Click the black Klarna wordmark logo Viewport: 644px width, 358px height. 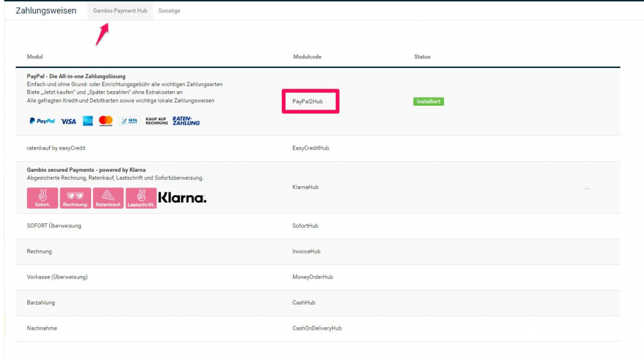182,198
